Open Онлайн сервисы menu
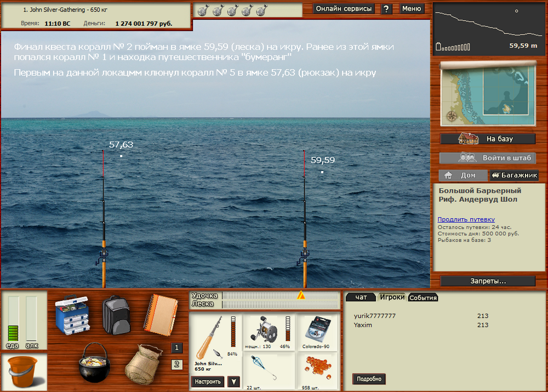The width and height of the screenshot is (548, 392). point(344,9)
